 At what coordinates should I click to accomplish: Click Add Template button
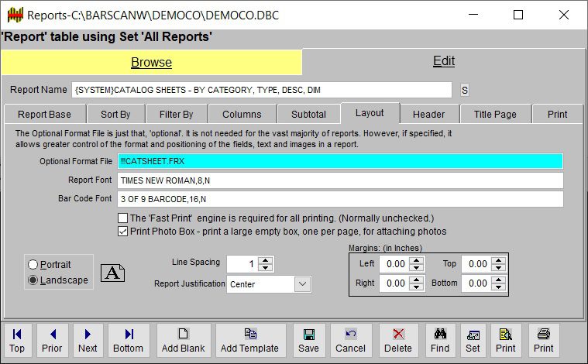point(250,340)
